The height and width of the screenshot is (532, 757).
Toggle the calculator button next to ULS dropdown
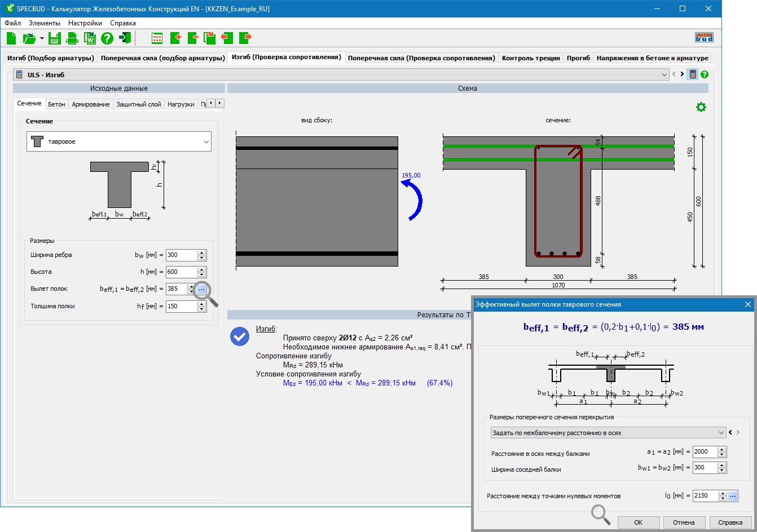[x=693, y=74]
